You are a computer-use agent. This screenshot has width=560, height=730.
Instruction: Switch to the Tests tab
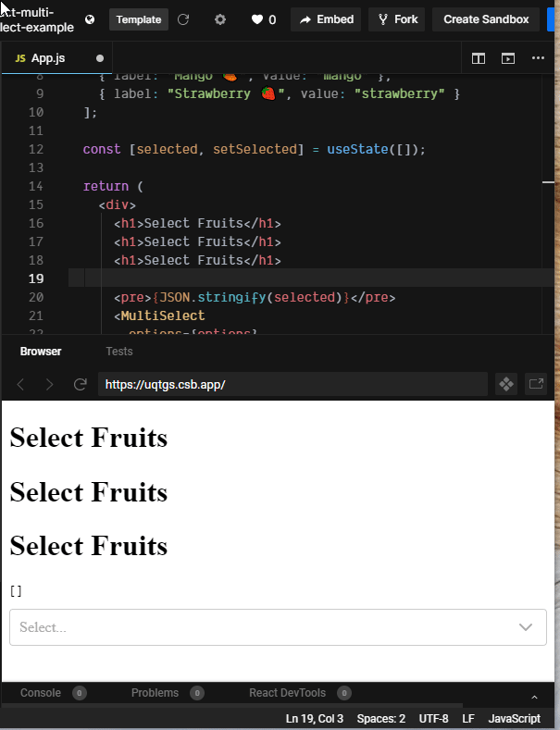click(119, 352)
